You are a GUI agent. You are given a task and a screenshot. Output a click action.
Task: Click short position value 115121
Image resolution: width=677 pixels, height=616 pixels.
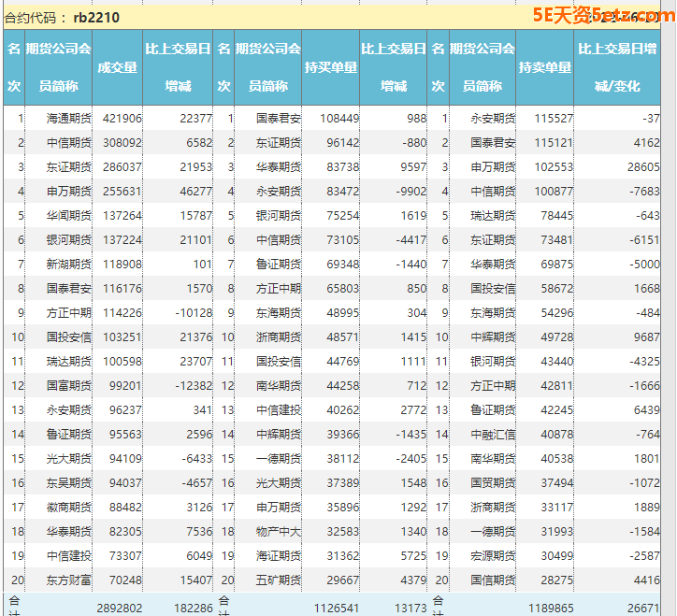point(554,142)
